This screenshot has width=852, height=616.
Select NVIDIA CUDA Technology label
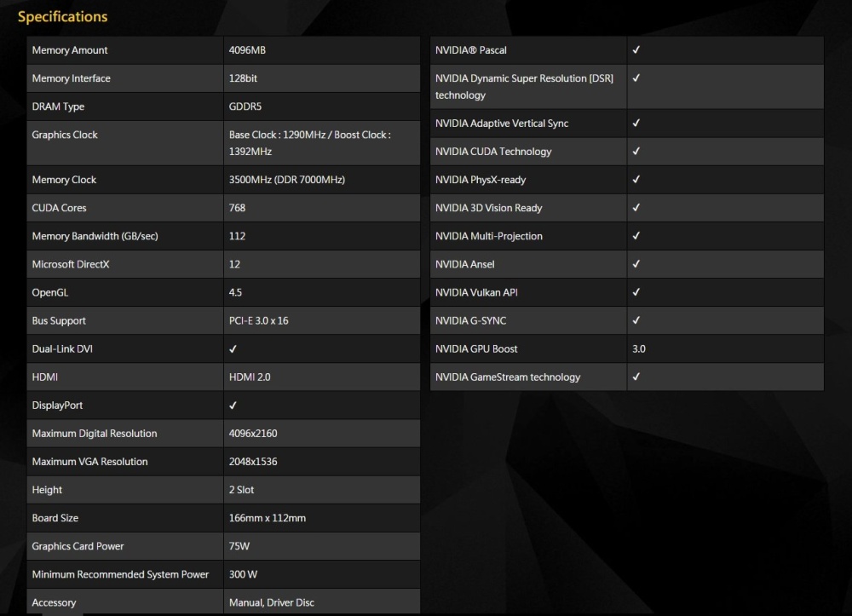click(x=493, y=152)
